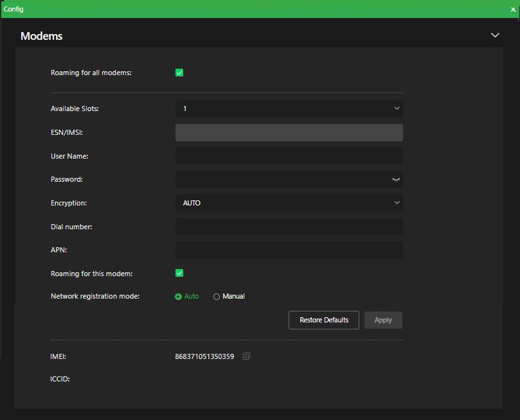
Task: Copy the IMEI number using the copy icon
Action: click(246, 355)
